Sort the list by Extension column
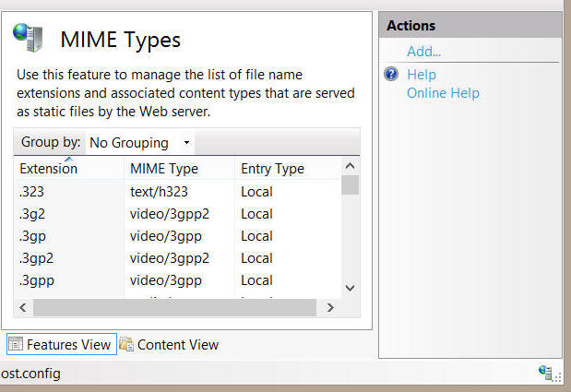The image size is (571, 392). coord(49,169)
